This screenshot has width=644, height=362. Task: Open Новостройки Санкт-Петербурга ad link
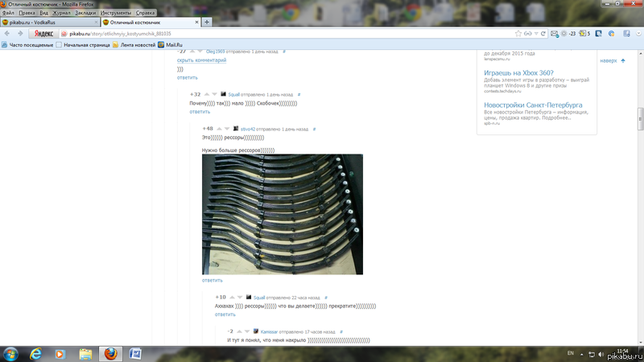[533, 105]
